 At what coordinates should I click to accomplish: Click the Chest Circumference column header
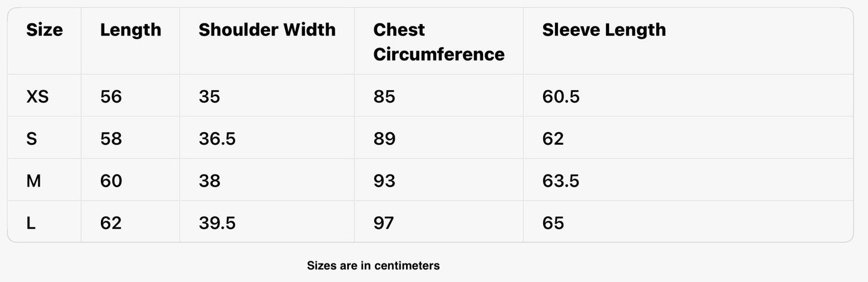439,42
